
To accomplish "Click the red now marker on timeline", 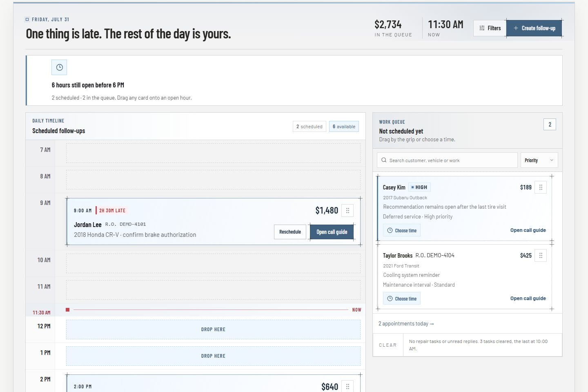I will pos(68,310).
